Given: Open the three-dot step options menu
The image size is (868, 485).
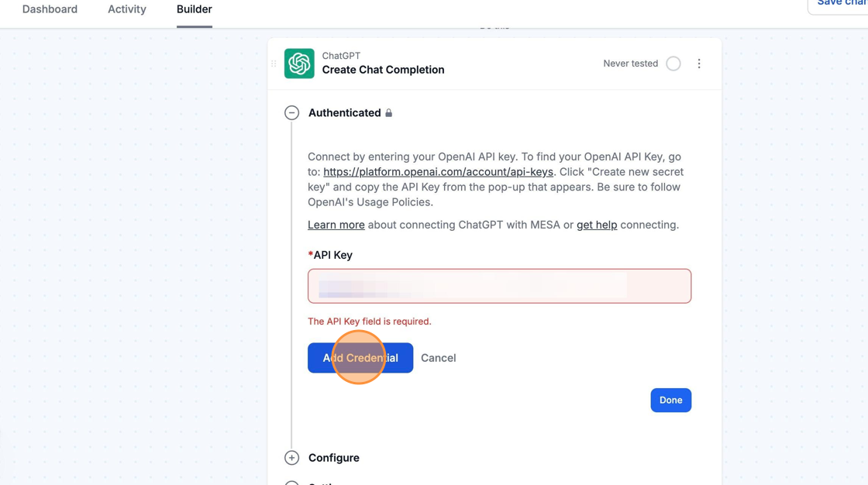Looking at the screenshot, I should (699, 64).
